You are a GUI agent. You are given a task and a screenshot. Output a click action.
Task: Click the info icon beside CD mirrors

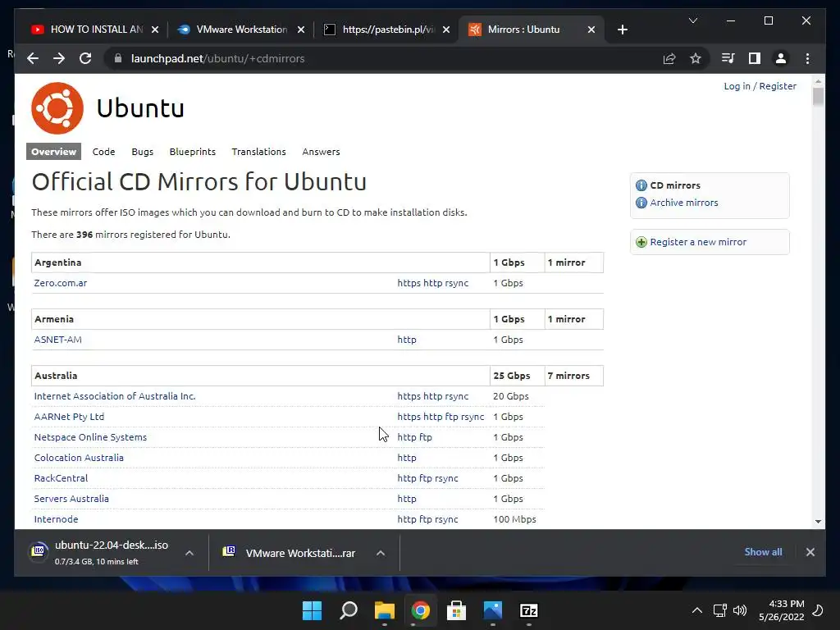coord(641,185)
